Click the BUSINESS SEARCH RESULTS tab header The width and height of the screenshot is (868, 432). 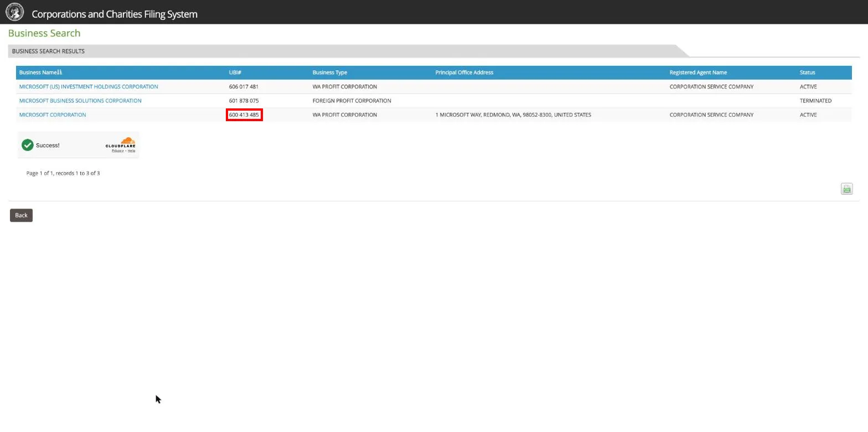48,51
